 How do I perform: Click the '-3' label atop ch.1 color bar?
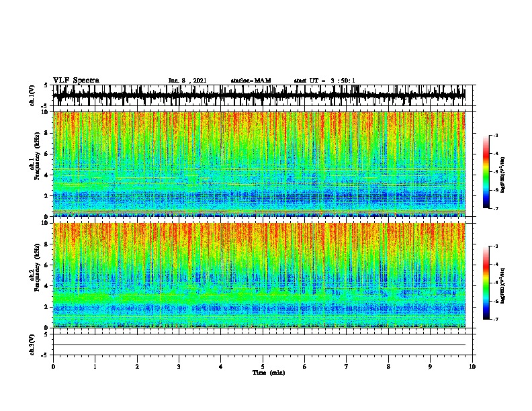pos(495,135)
